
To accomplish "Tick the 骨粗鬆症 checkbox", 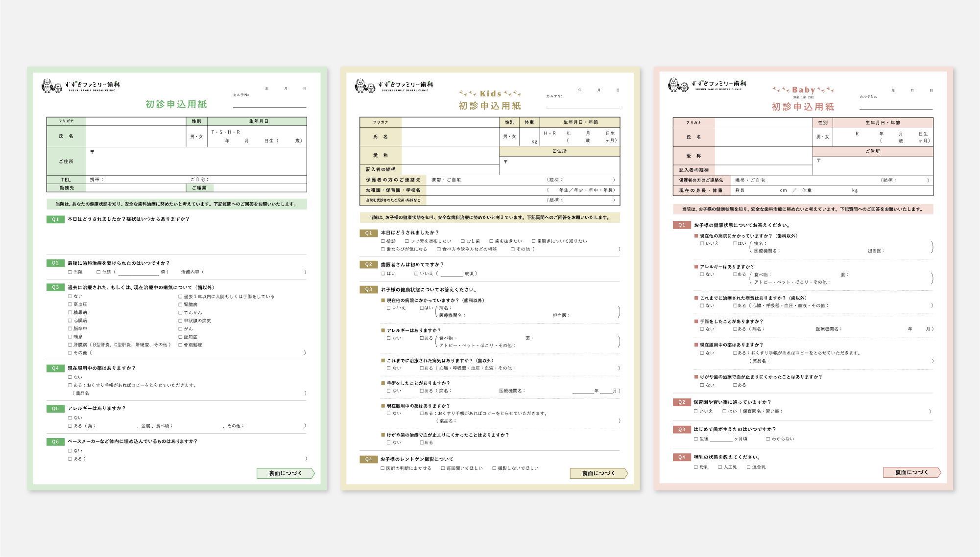I will coord(180,345).
